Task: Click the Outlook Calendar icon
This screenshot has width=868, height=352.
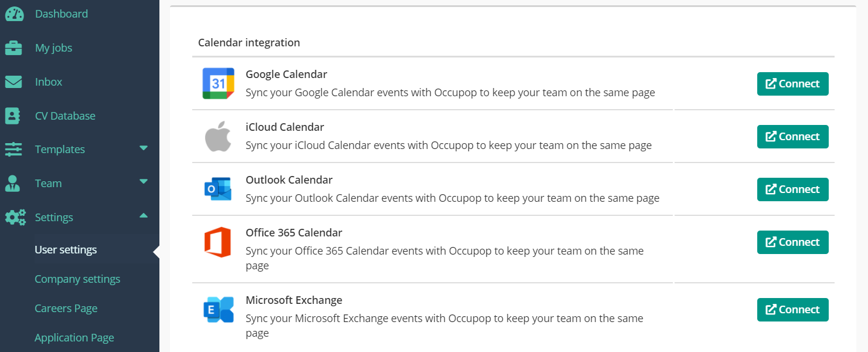Action: pyautogui.click(x=217, y=188)
